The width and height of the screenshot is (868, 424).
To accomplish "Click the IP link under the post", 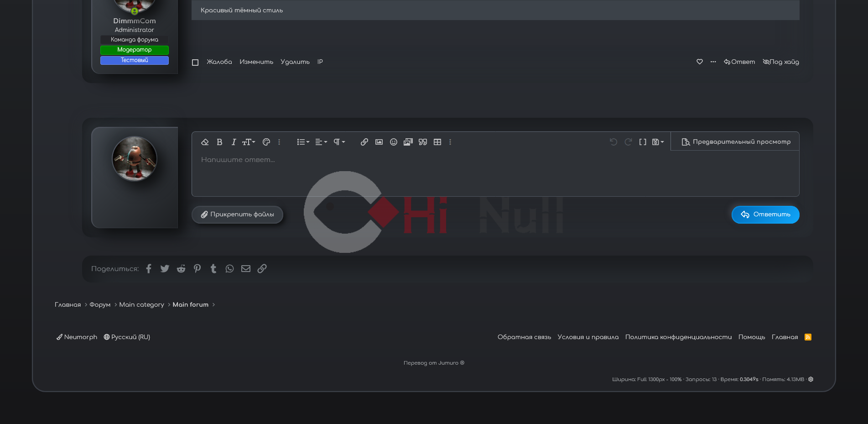I will click(x=320, y=62).
